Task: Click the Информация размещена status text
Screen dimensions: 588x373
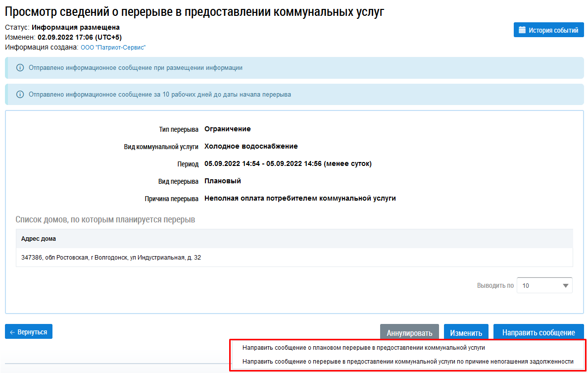Action: 79,27
